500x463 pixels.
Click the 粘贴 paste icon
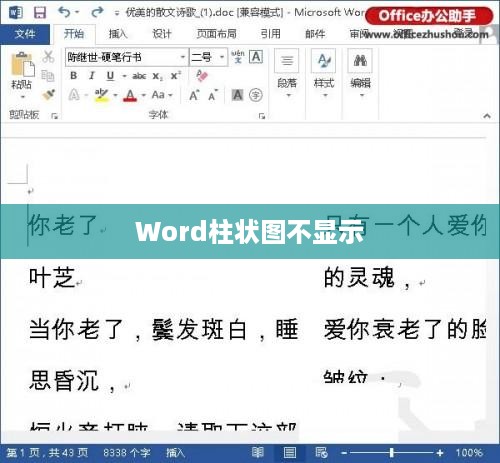[x=22, y=64]
